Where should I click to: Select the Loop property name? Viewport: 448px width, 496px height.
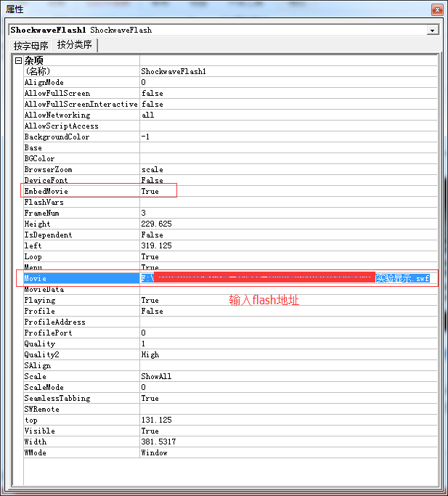pos(81,256)
